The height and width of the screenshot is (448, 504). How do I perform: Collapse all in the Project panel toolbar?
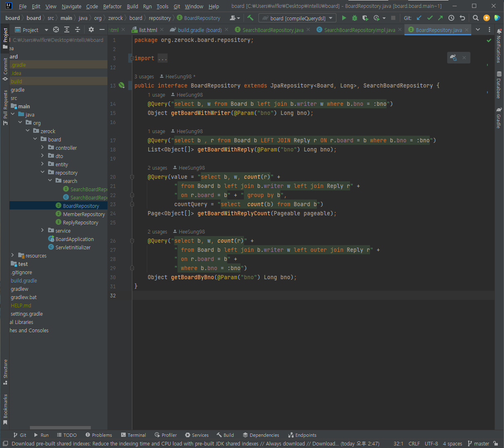[78, 29]
